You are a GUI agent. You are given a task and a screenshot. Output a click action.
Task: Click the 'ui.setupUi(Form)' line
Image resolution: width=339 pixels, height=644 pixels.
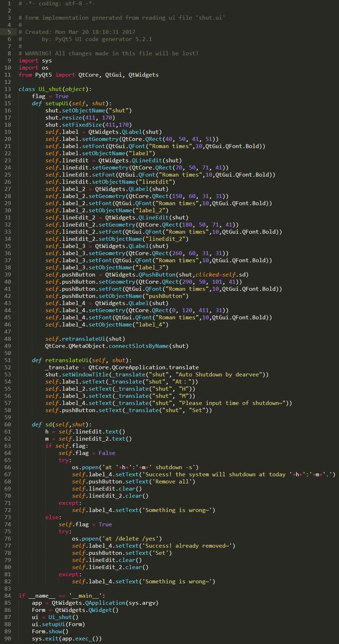coord(58,625)
